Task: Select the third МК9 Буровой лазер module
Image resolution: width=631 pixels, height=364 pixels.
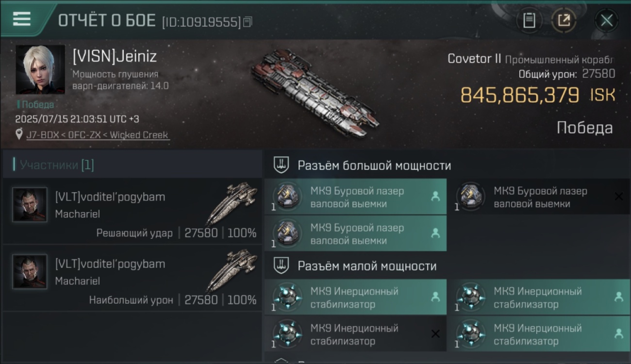Action: (355, 233)
